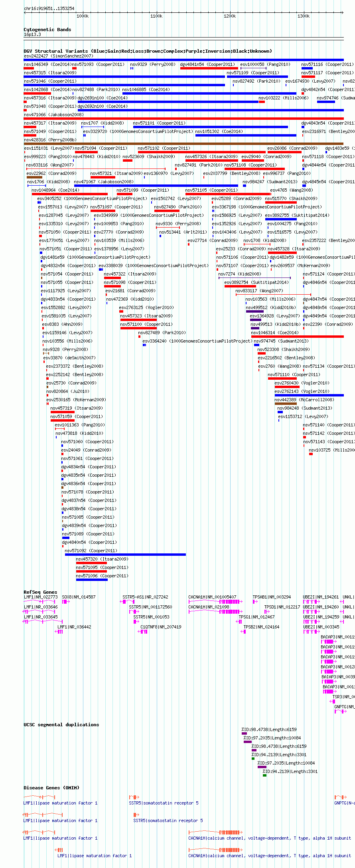The height and width of the screenshot is (868, 355).
Task: Click the 1300k ruler tick label
Action: coord(304,16)
